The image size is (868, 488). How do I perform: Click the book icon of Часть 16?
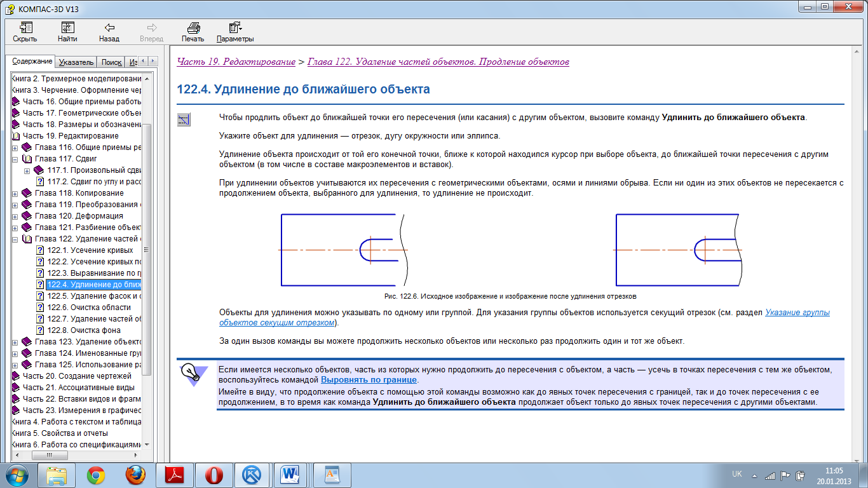17,102
